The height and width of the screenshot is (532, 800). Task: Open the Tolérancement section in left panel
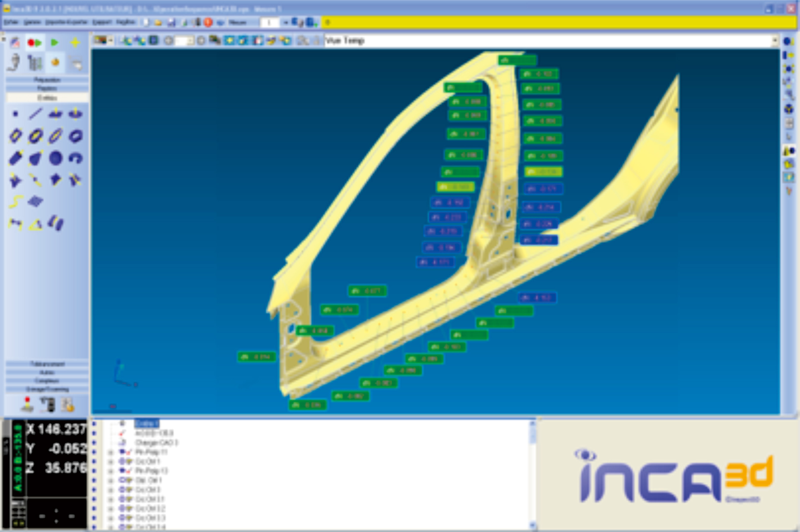[47, 364]
